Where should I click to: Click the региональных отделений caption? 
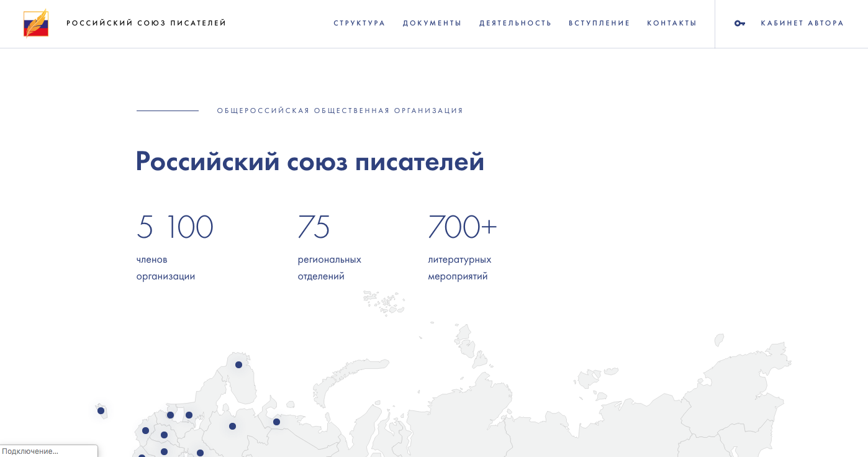tap(330, 268)
